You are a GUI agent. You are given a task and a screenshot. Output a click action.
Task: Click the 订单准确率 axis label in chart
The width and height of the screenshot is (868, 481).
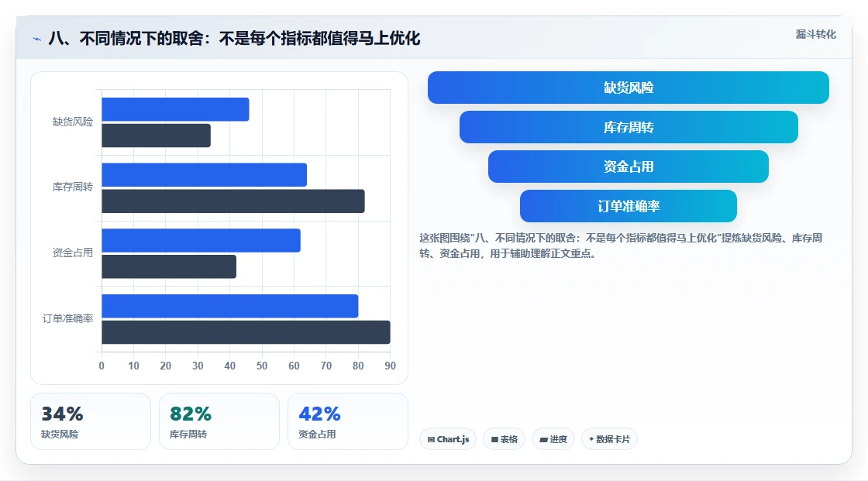pyautogui.click(x=67, y=318)
